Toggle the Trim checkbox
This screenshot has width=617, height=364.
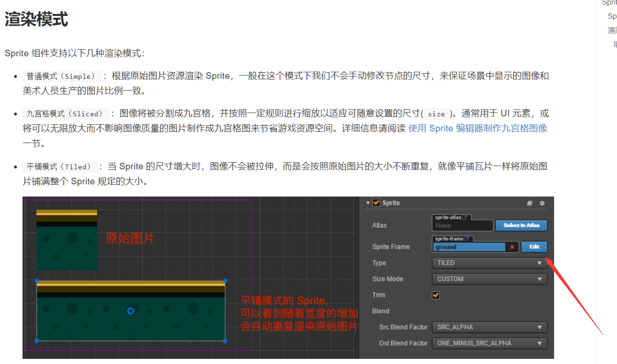[x=436, y=295]
